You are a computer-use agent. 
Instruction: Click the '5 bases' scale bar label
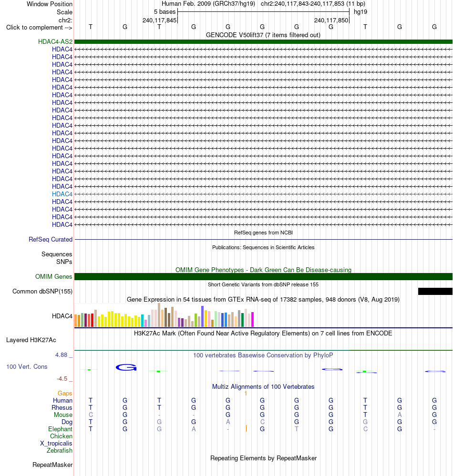tap(165, 12)
